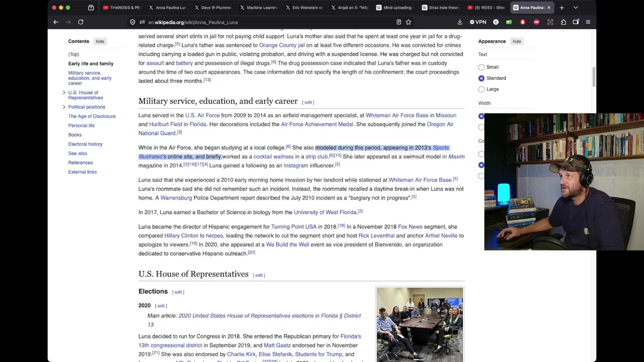Click the page vertical scrollbar thumb

[594, 76]
